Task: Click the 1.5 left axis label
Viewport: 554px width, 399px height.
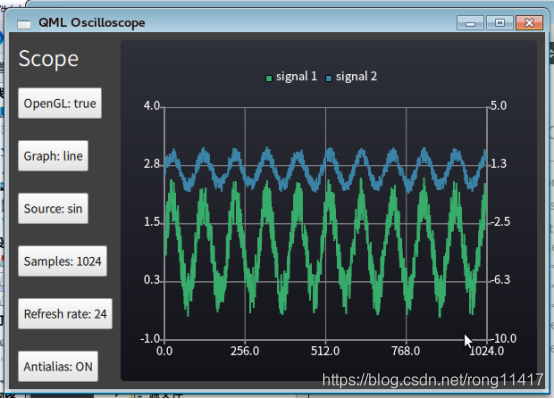Action: 152,222
